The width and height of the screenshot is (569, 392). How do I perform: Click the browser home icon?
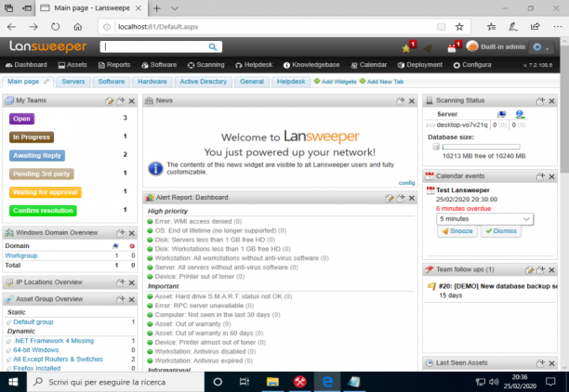point(78,27)
